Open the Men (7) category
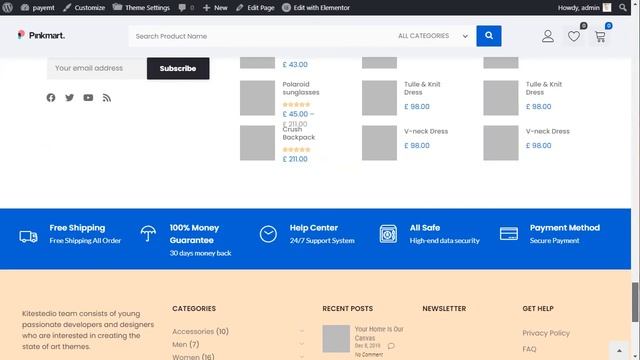640x360 pixels. point(186,344)
